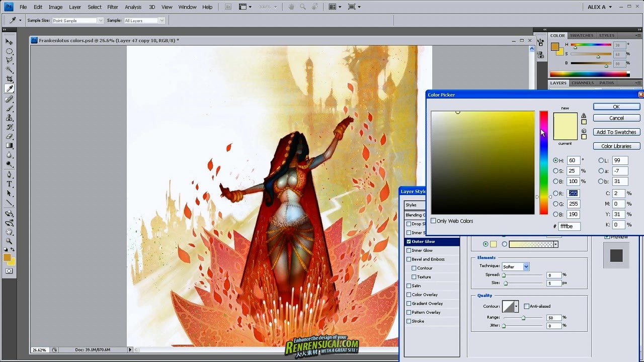Select the Dodge tool

click(9, 164)
